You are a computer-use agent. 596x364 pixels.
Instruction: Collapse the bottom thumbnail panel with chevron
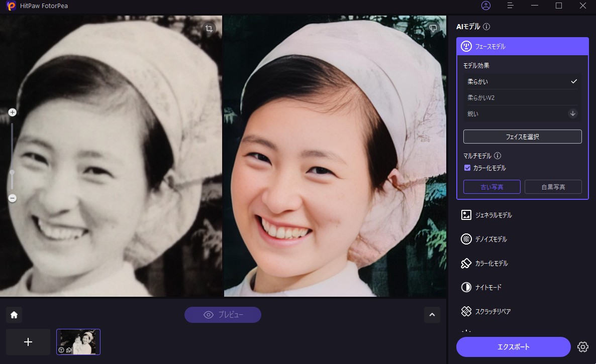pyautogui.click(x=432, y=315)
